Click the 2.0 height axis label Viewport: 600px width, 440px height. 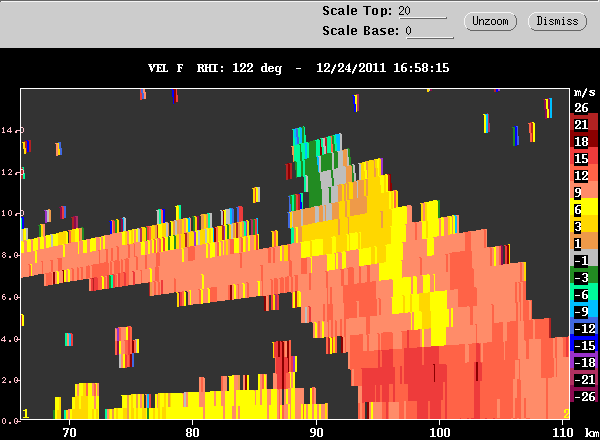click(10, 380)
